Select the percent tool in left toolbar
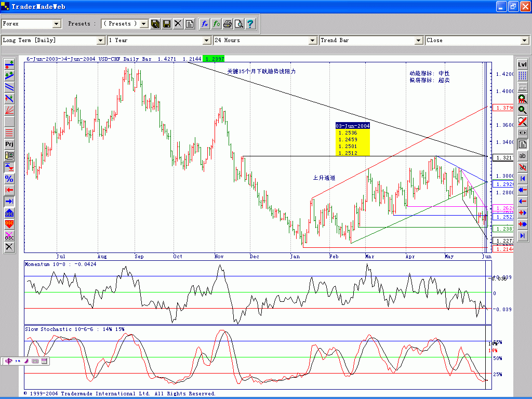The height and width of the screenshot is (399, 532). coord(9,178)
